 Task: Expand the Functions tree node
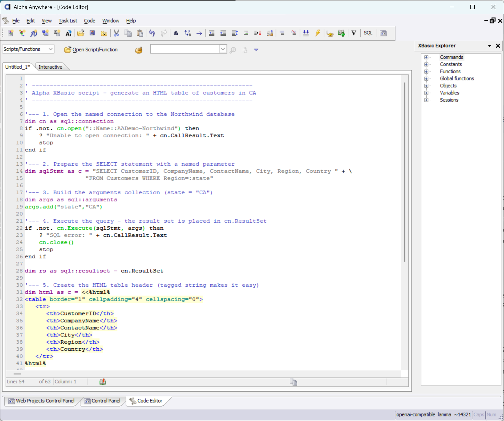(426, 72)
